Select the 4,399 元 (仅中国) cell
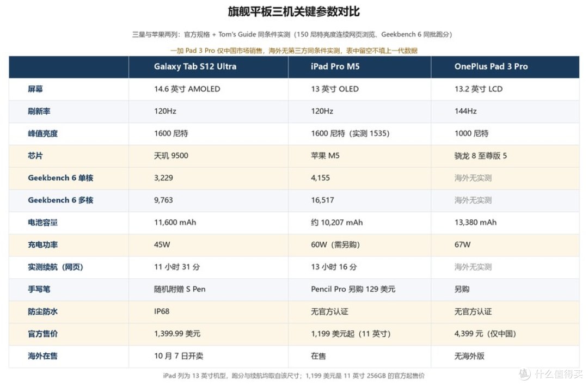Image resolution: width=588 pixels, height=386 pixels. pyautogui.click(x=485, y=334)
